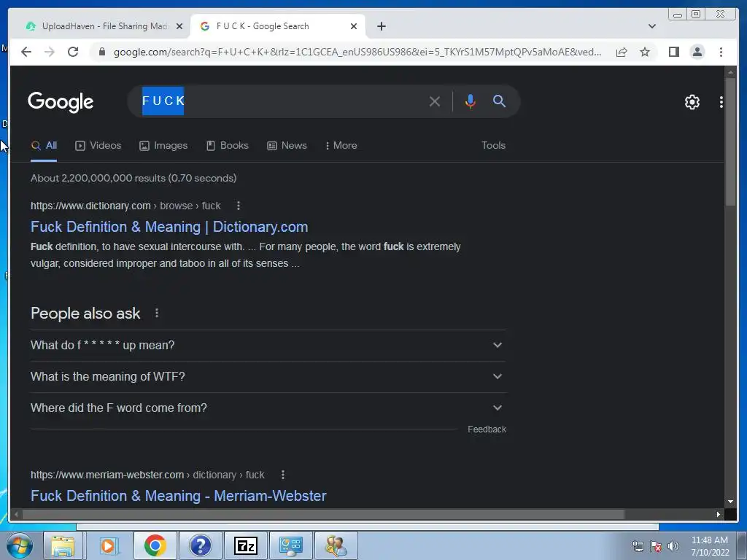
Task: Share this page using share icon
Action: (622, 52)
